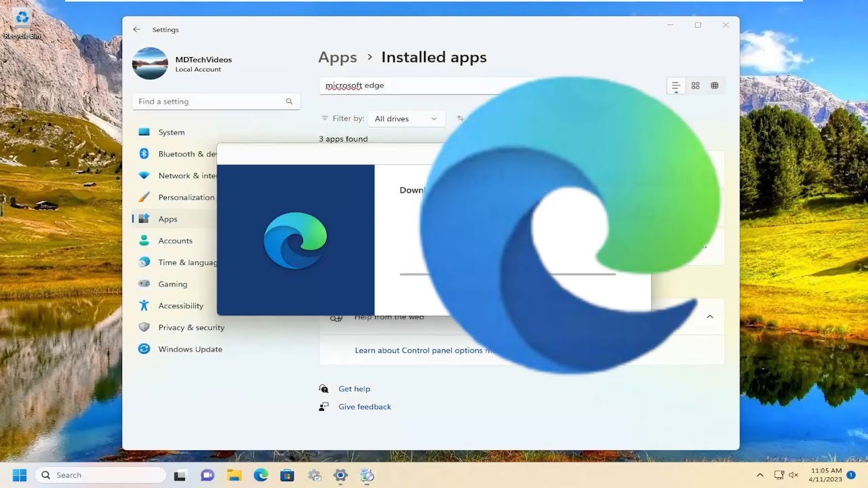The image size is (868, 488).
Task: Launch Microsoft Edge from the taskbar
Action: coord(261,475)
